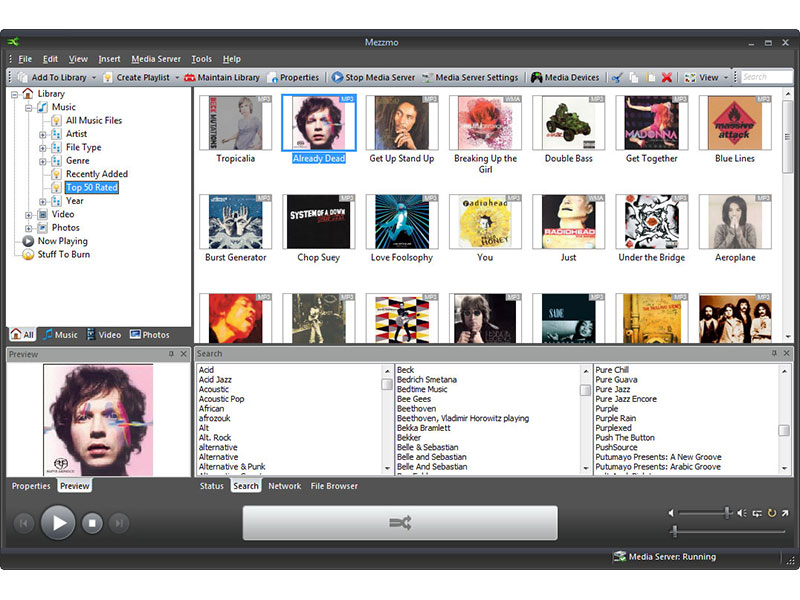This screenshot has height=600, width=800.
Task: Select the Video filter tab under the tree
Action: (104, 335)
